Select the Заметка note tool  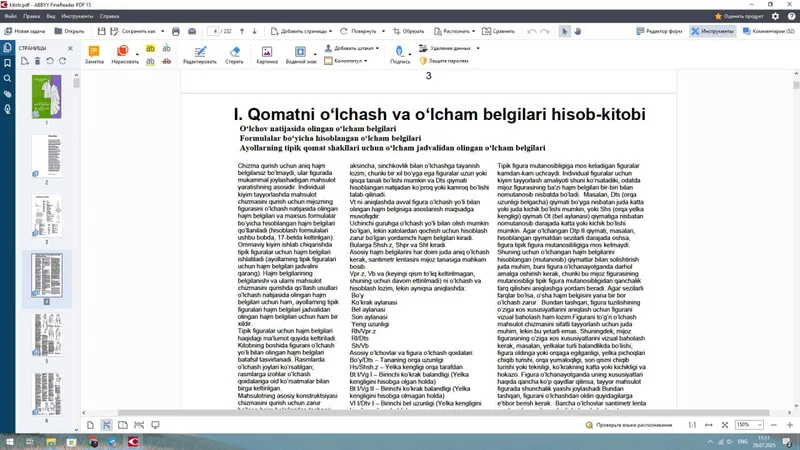(x=94, y=55)
